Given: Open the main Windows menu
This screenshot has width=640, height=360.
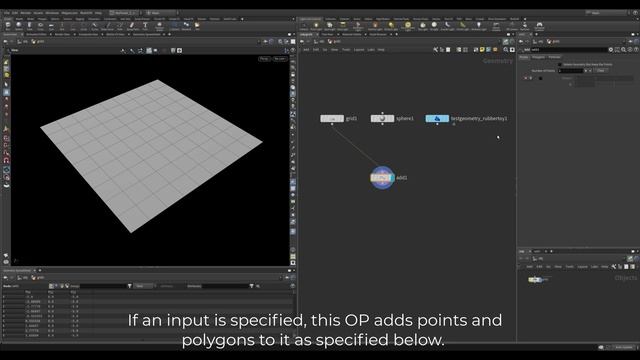Looking at the screenshot, I should 52,13.
